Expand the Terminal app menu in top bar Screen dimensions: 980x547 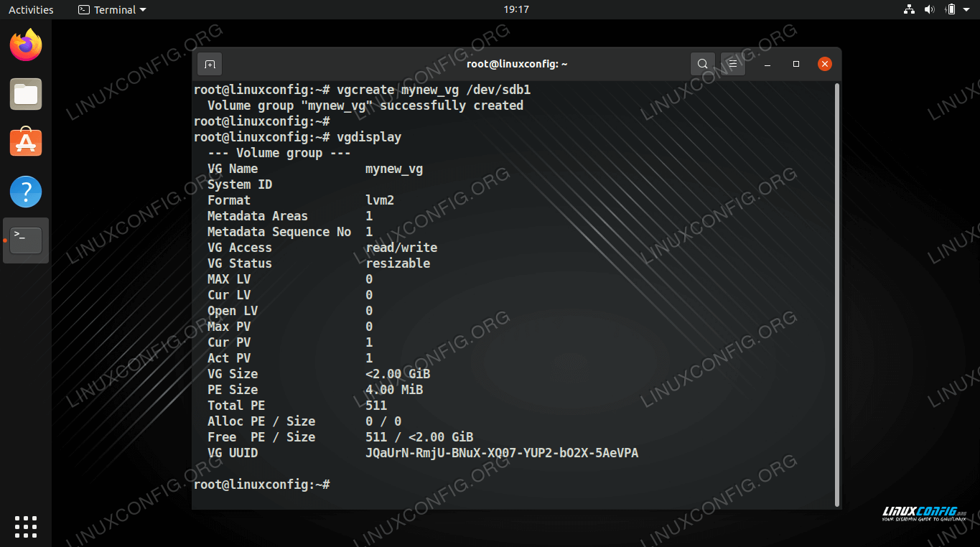tap(112, 9)
